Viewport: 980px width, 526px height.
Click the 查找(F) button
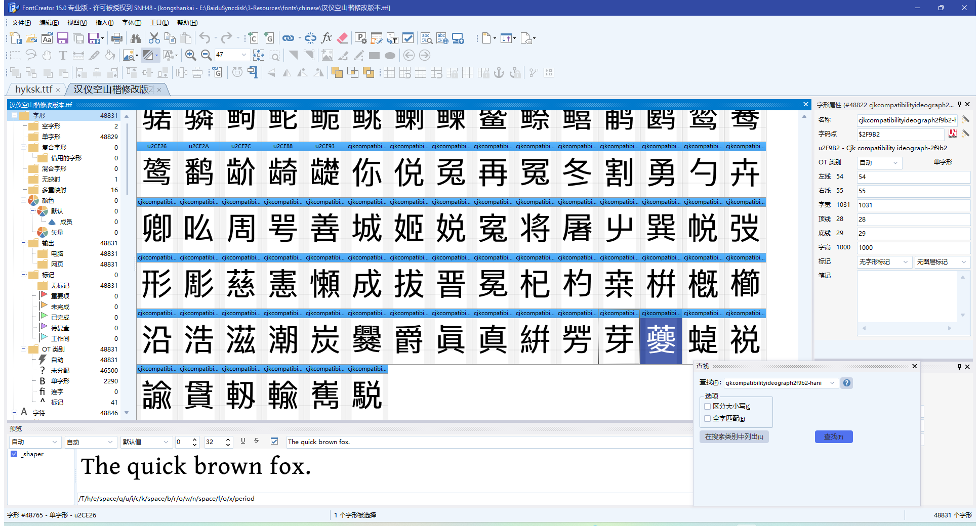[833, 436]
